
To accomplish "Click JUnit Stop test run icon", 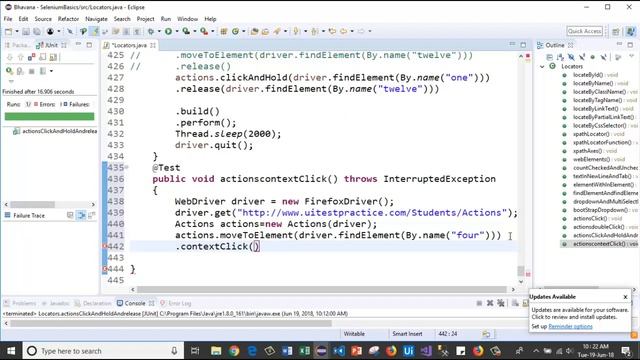I will 31,71.
